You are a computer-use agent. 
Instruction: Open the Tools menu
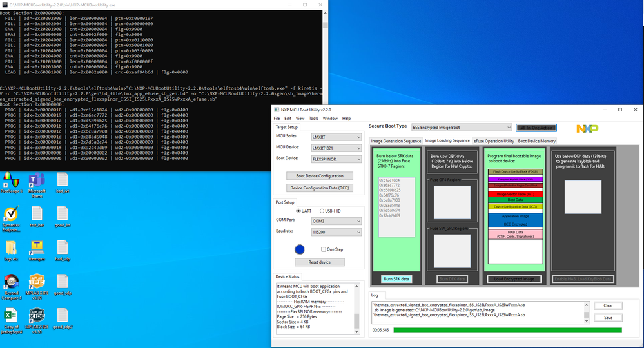(x=313, y=118)
